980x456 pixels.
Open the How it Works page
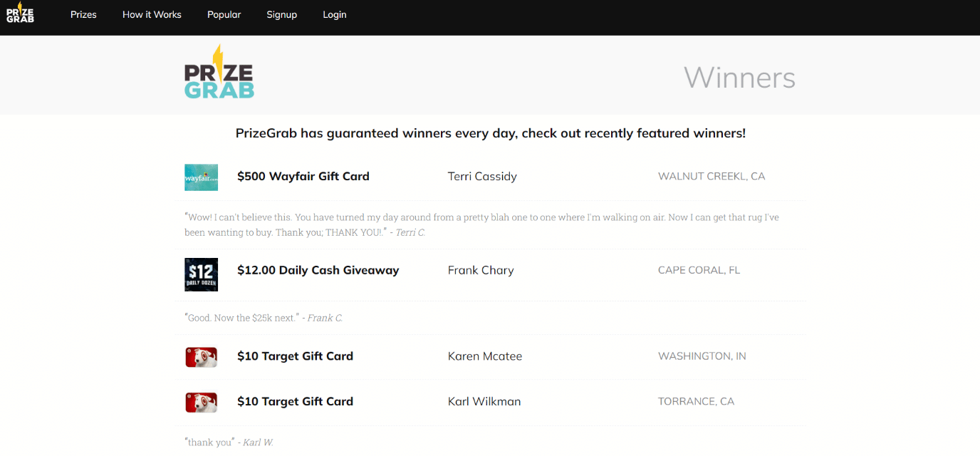(x=152, y=14)
